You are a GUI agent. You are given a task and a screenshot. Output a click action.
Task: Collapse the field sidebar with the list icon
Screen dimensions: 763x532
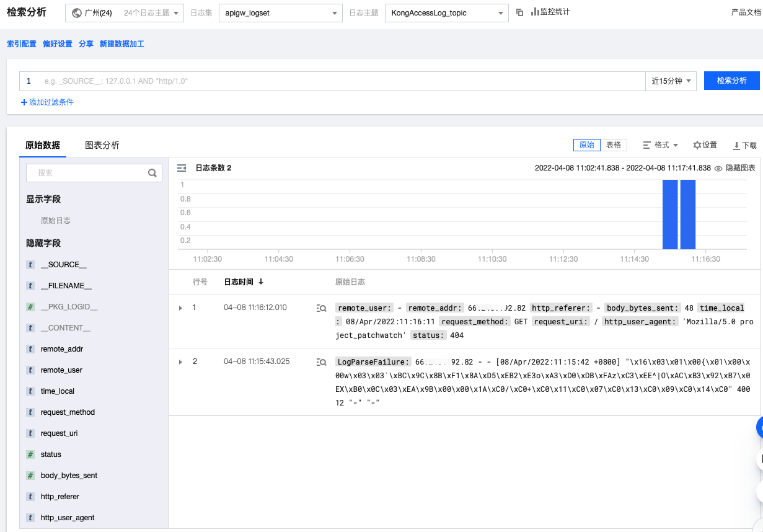[x=182, y=168]
